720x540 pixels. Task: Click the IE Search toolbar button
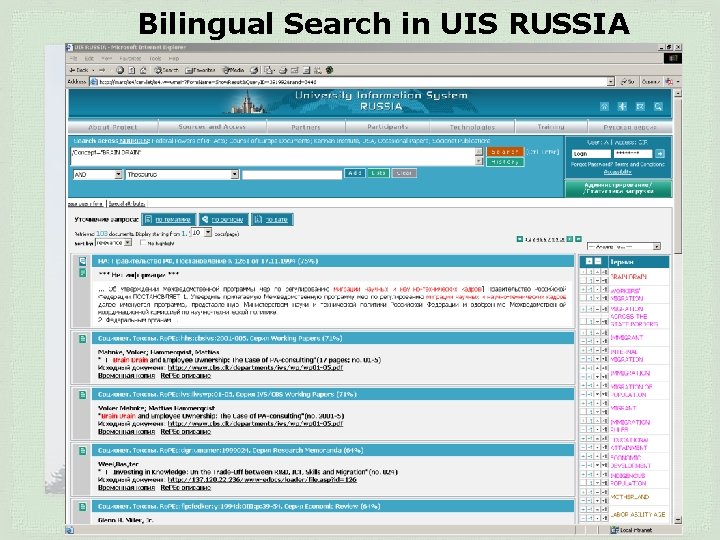click(166, 70)
